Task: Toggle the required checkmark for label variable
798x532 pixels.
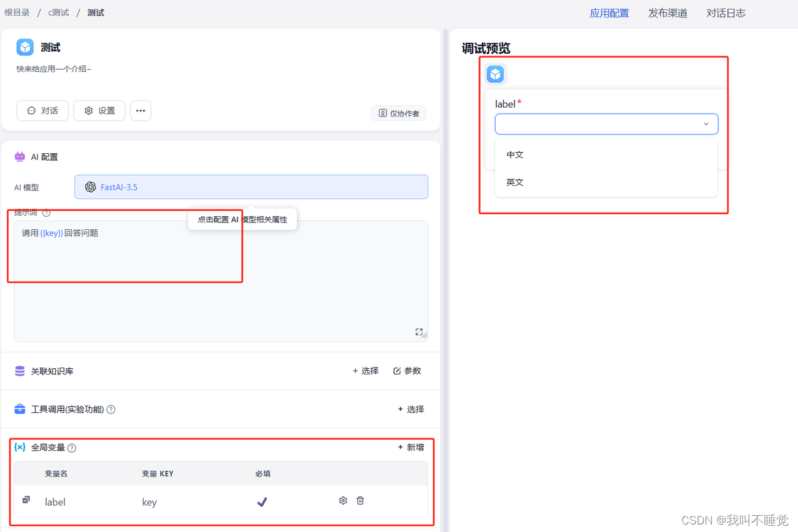Action: (x=262, y=501)
